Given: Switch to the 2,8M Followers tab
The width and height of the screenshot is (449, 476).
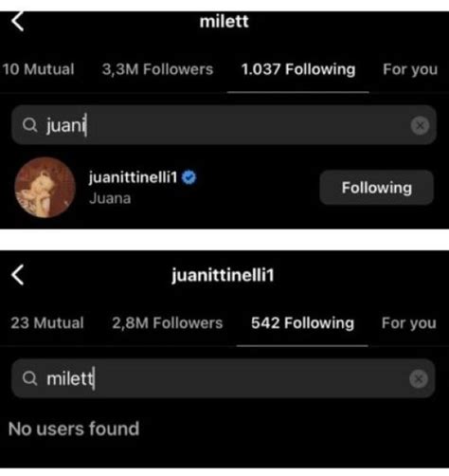Looking at the screenshot, I should point(168,323).
